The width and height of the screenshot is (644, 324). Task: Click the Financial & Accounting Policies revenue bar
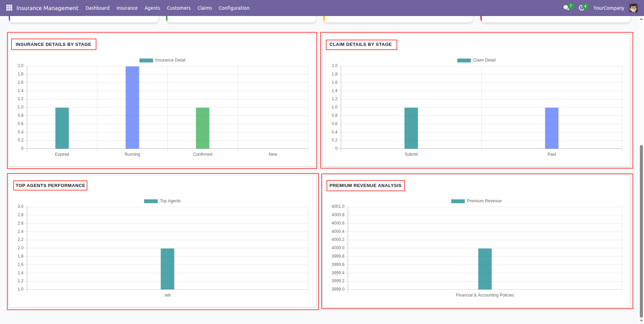(x=485, y=269)
